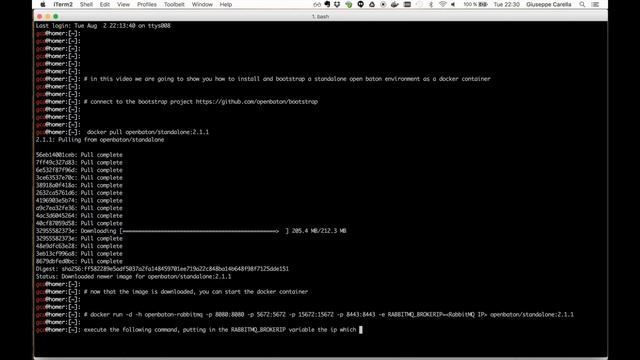
Task: Click the 'docker run -d -h openbaton-rabbitmq' command line
Action: pyautogui.click(x=329, y=315)
